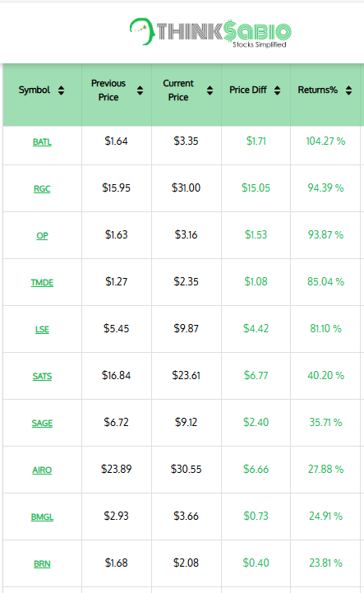This screenshot has height=593, width=364.
Task: Click the Symbol column header text
Action: [35, 90]
